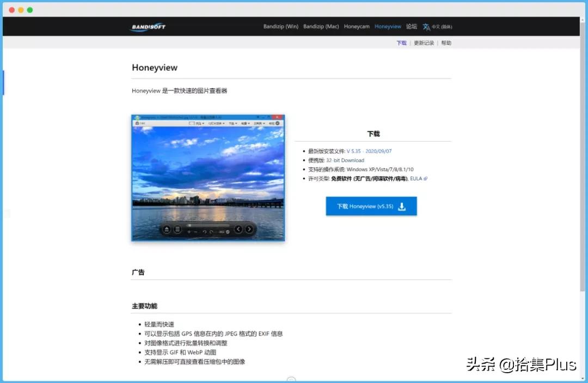
Task: Switch to the Bandizip (Win) page
Action: click(280, 26)
